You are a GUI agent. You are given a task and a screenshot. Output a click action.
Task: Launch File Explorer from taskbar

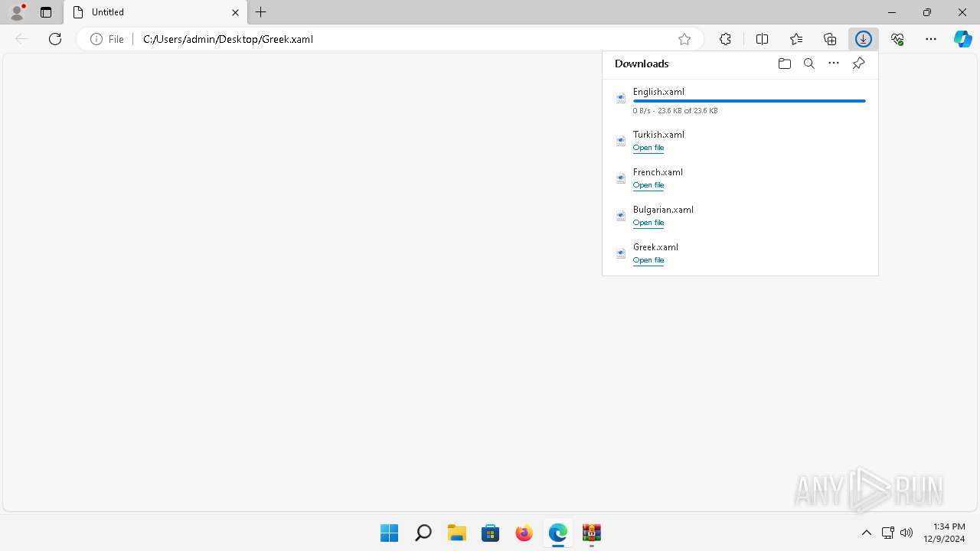(456, 533)
